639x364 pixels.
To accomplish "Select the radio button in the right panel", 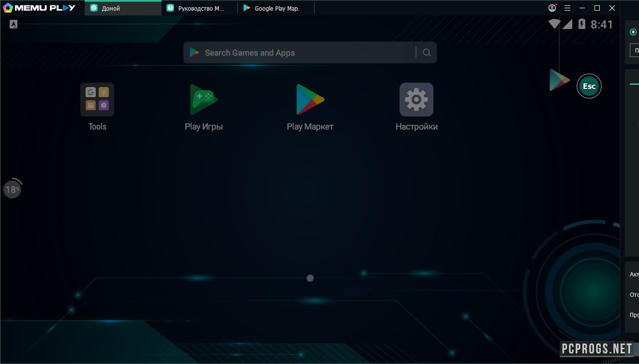I will point(633,32).
